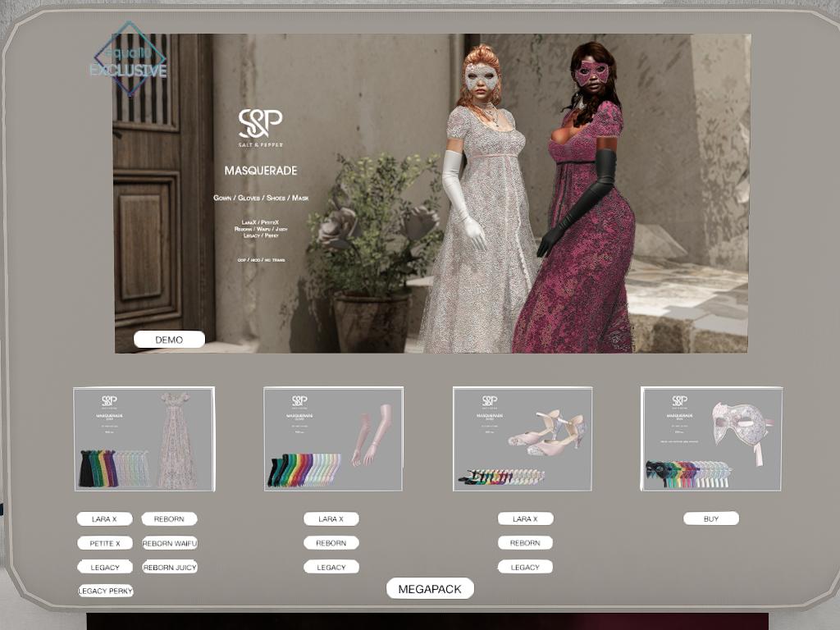Screen dimensions: 840x630
Task: Pick the REBORN JUICY gown option
Action: point(169,567)
